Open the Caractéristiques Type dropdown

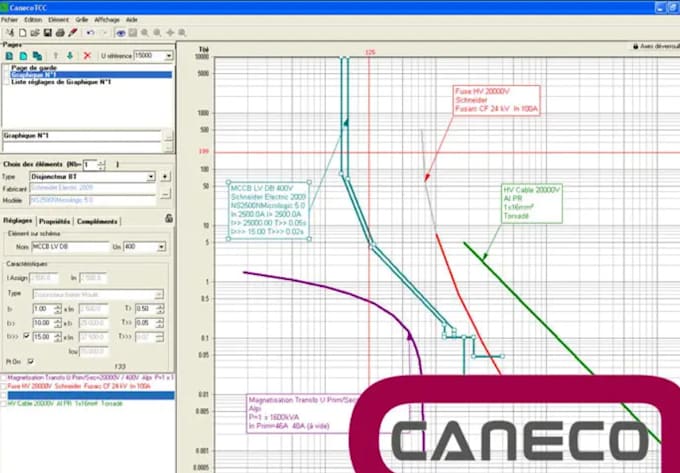click(x=159, y=294)
